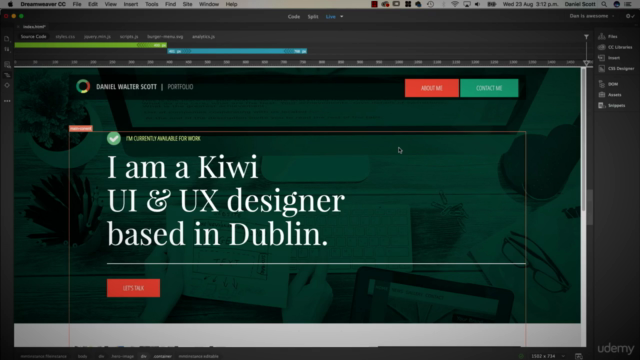Image resolution: width=640 pixels, height=360 pixels.
Task: Open the CC Libraries panel icon
Action: [x=602, y=47]
